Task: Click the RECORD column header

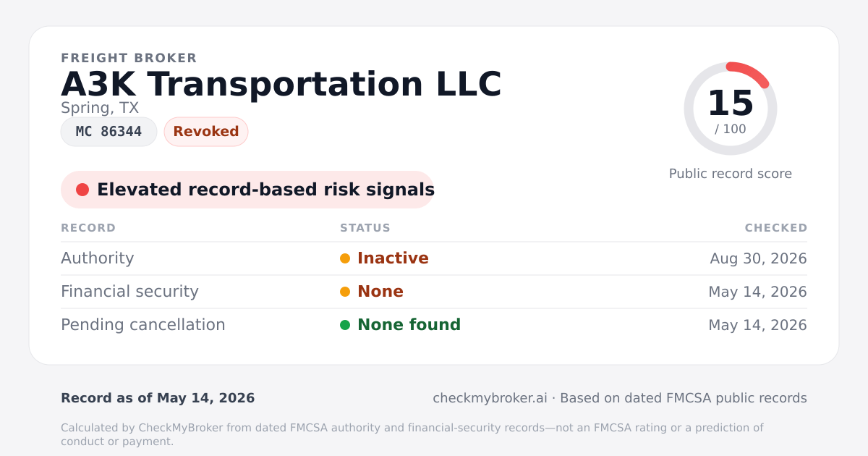Action: (x=88, y=228)
